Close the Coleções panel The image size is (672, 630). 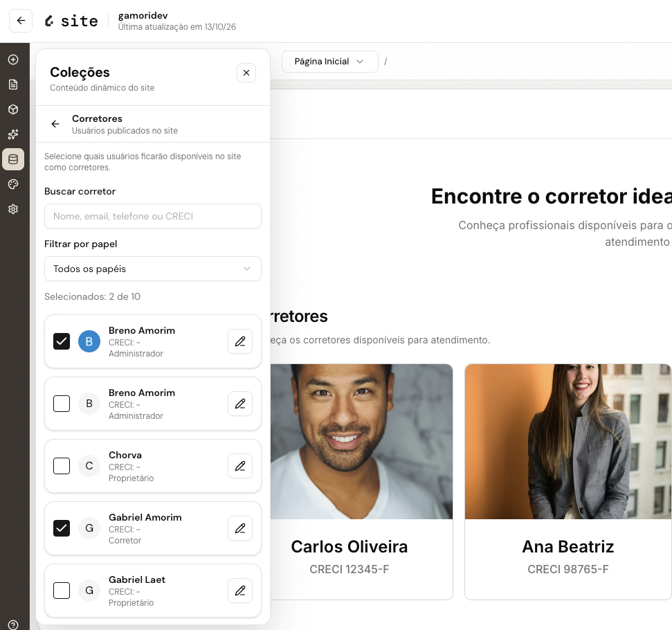point(246,73)
